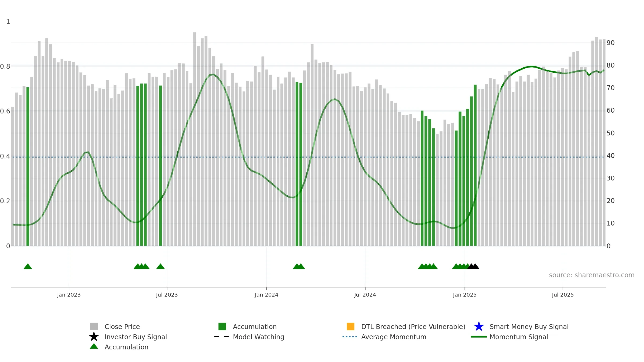Click the green Momentum Signal line icon
644x362 pixels.
[x=479, y=337]
